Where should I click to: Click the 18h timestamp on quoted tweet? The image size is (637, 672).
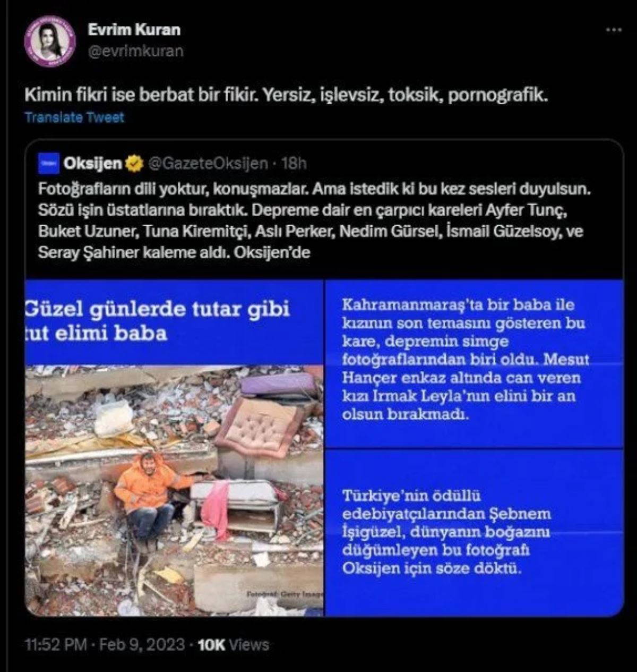(294, 164)
